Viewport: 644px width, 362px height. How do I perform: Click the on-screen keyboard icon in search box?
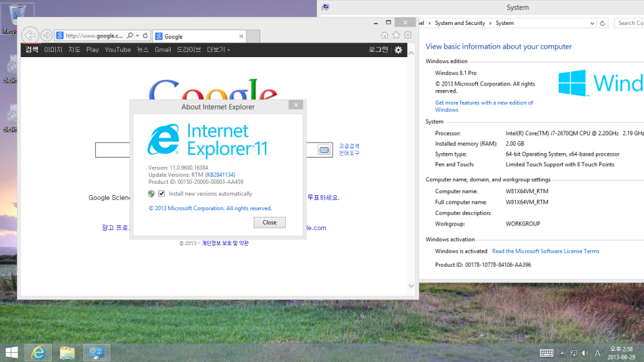coord(324,150)
